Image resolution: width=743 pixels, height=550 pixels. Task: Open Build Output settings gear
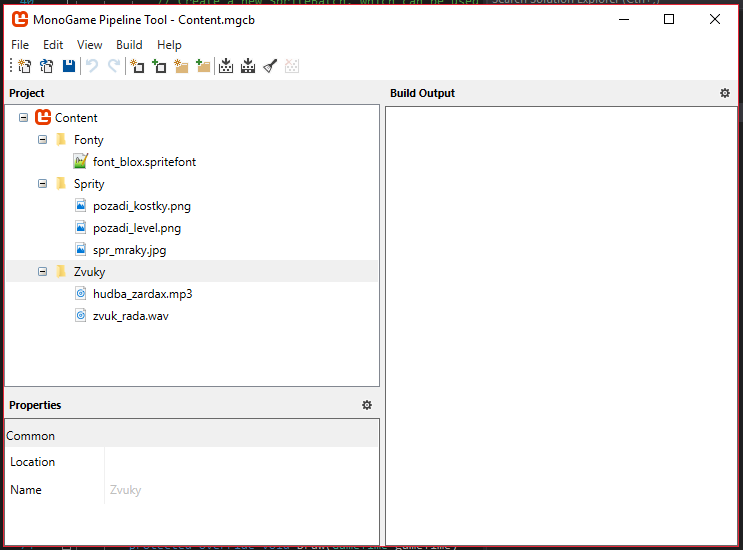tap(725, 93)
